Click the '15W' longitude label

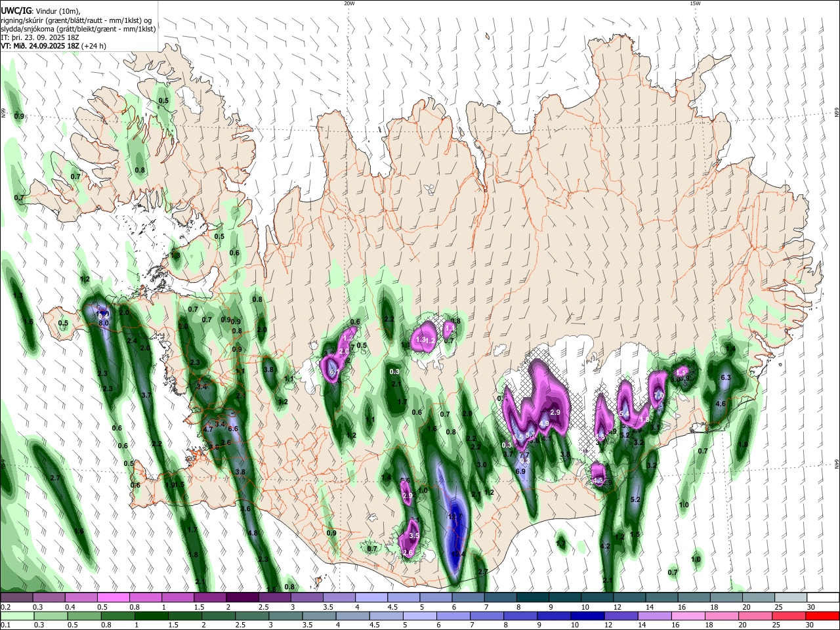(695, 3)
